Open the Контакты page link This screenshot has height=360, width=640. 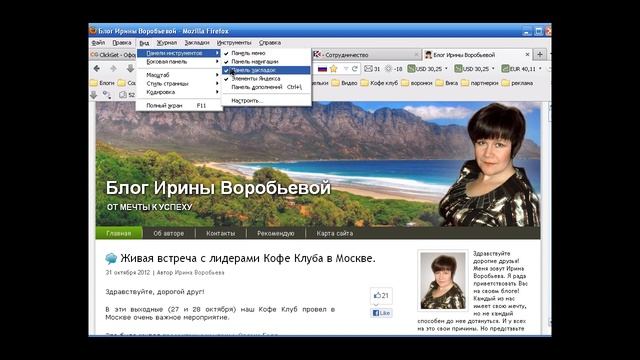click(x=220, y=233)
